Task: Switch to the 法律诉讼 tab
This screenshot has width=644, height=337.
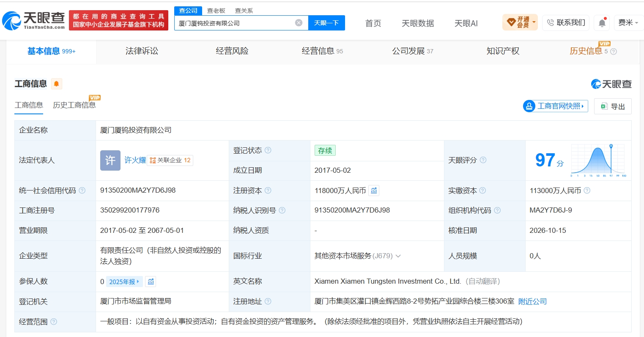Action: coord(142,51)
